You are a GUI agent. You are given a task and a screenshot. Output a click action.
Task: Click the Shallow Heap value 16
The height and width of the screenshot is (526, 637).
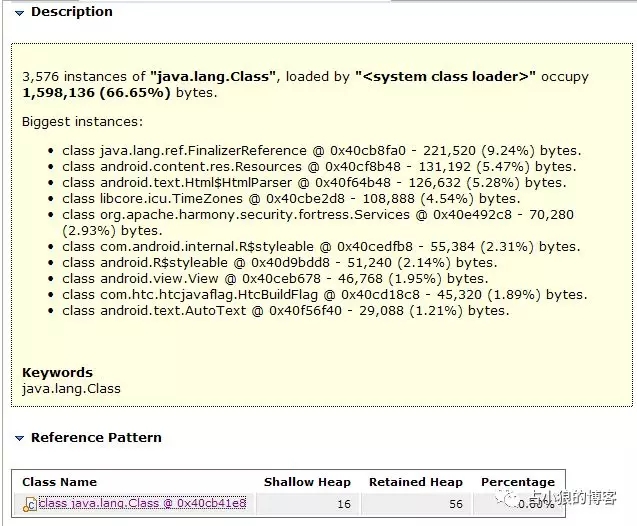point(344,504)
